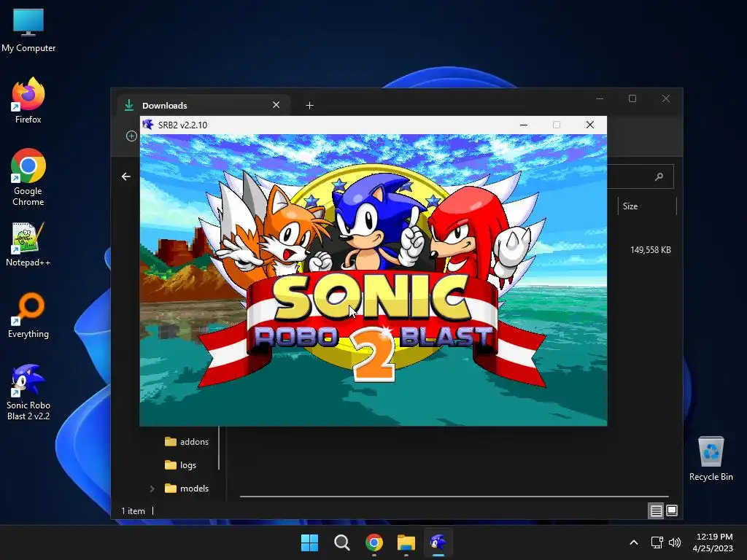Open Sonic Robo Blast 2 desktop shortcut

coord(28,392)
